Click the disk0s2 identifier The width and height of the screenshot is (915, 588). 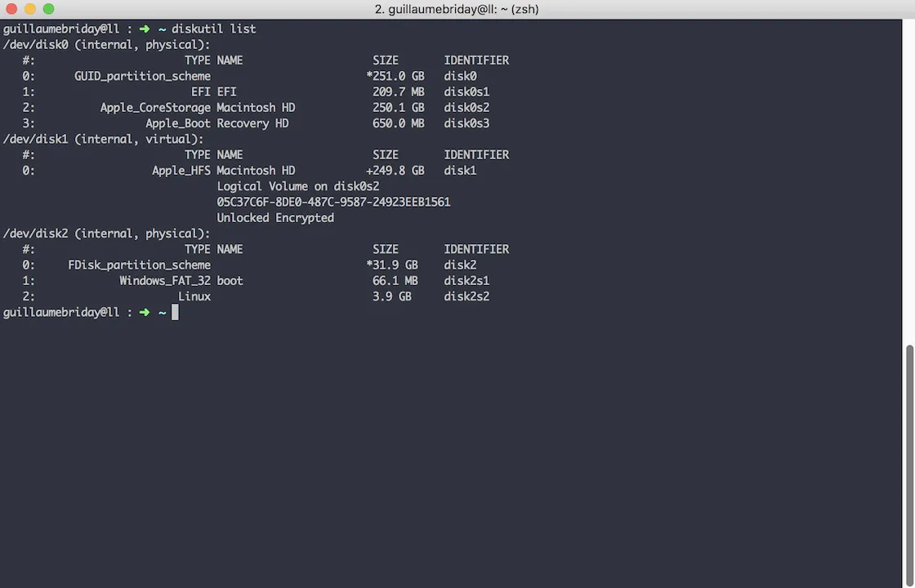[466, 107]
